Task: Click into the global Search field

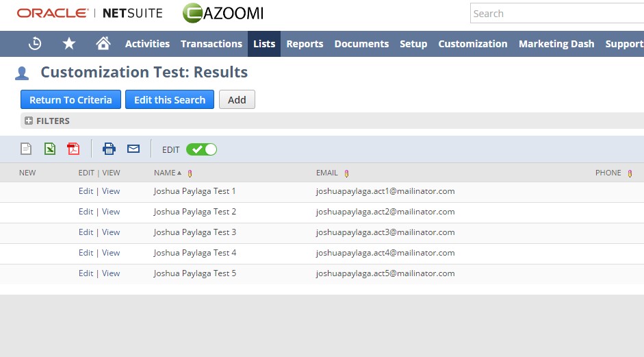Action: click(556, 14)
